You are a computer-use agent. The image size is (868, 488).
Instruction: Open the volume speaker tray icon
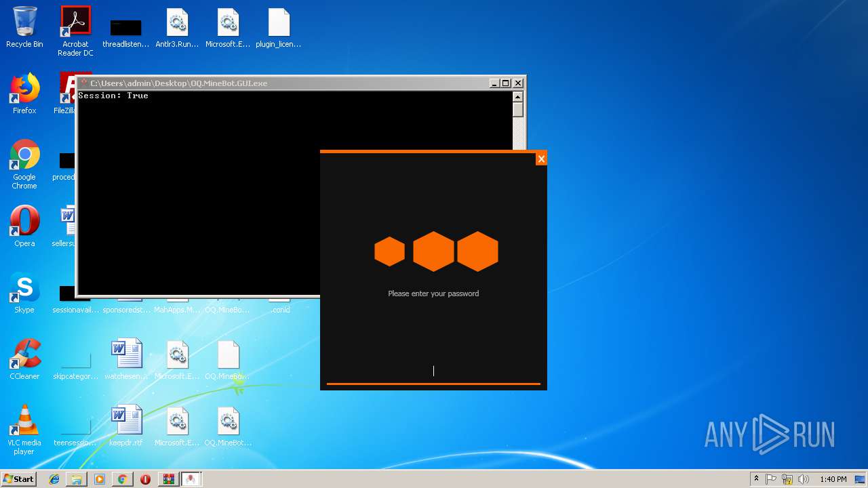point(804,479)
